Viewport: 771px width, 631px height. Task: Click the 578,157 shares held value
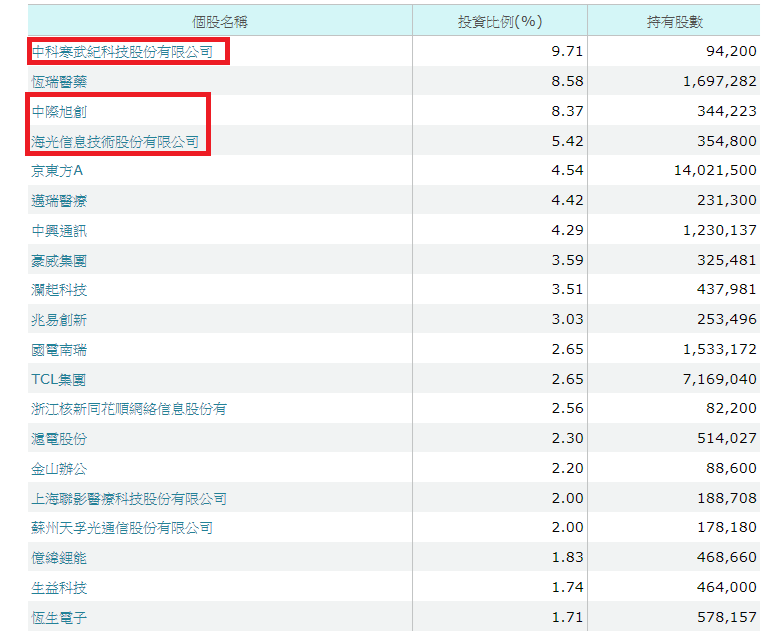(x=727, y=617)
